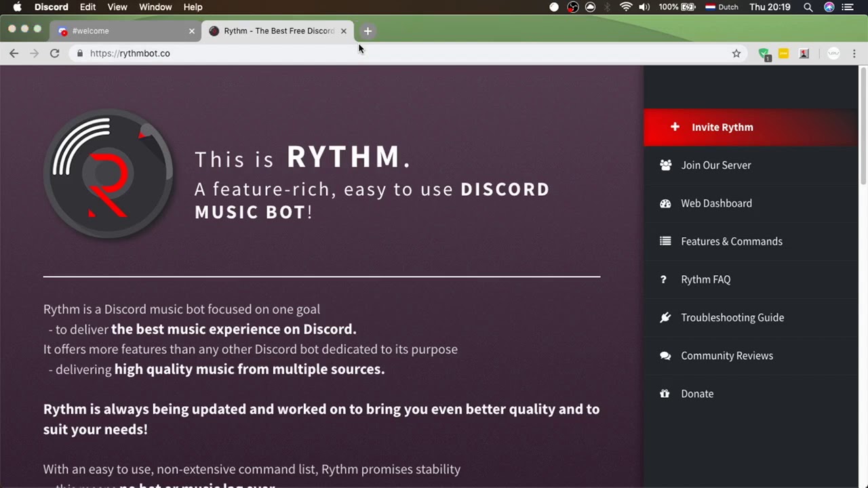Click the padlock site security icon
The width and height of the screenshot is (868, 488).
(x=80, y=53)
